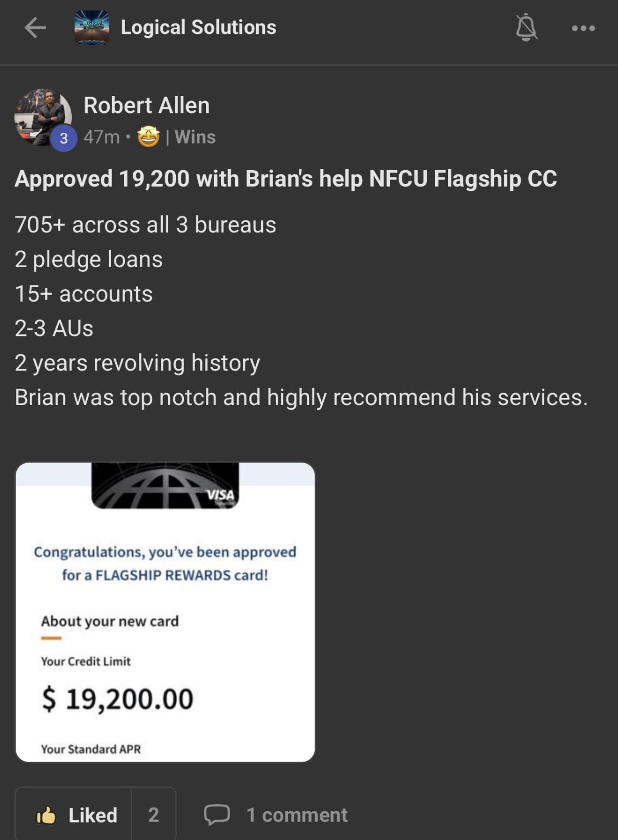Viewport: 618px width, 840px height.
Task: Click the thumbs-up icon
Action: pyautogui.click(x=46, y=815)
